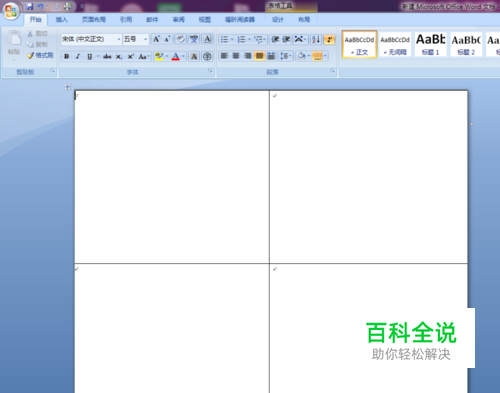Switch to the 审阅 (Review) tab

click(x=179, y=20)
